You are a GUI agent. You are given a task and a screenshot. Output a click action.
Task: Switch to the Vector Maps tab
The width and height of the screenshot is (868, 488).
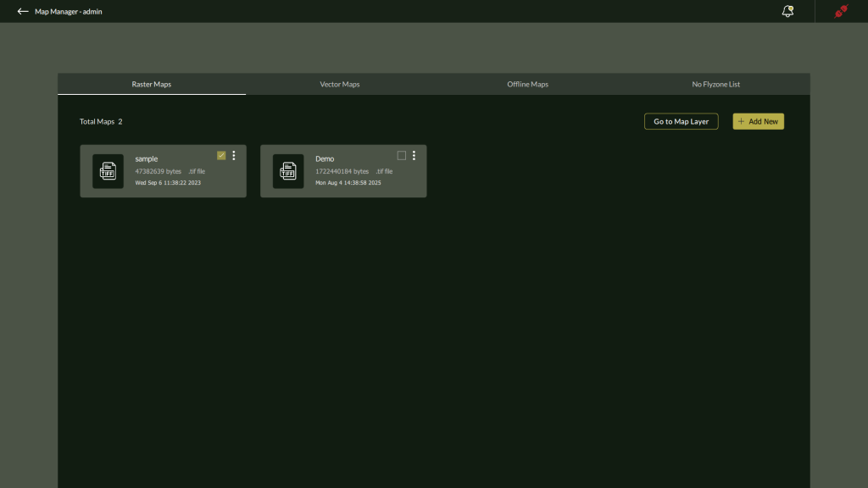340,84
